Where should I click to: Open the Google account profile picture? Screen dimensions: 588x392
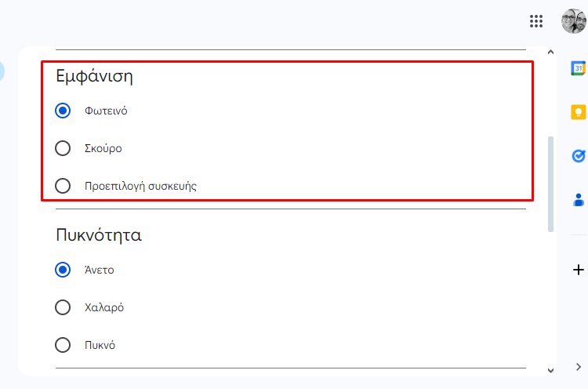[x=574, y=21]
